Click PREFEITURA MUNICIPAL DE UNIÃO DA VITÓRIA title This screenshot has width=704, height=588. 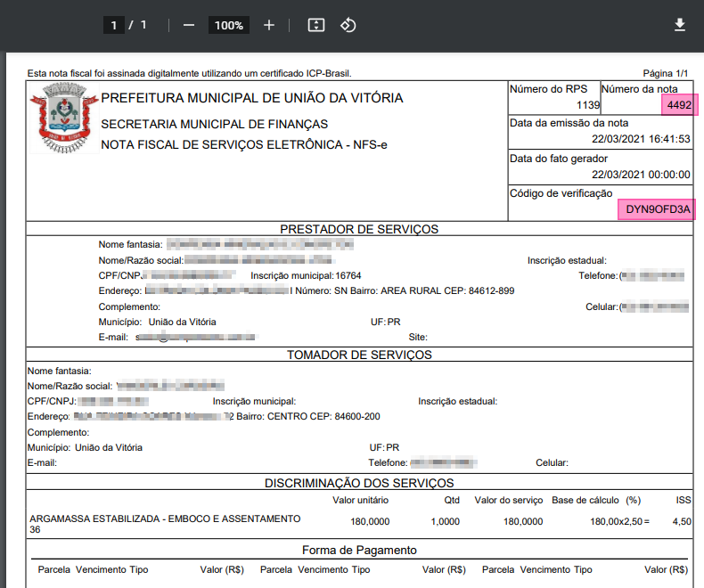point(252,98)
